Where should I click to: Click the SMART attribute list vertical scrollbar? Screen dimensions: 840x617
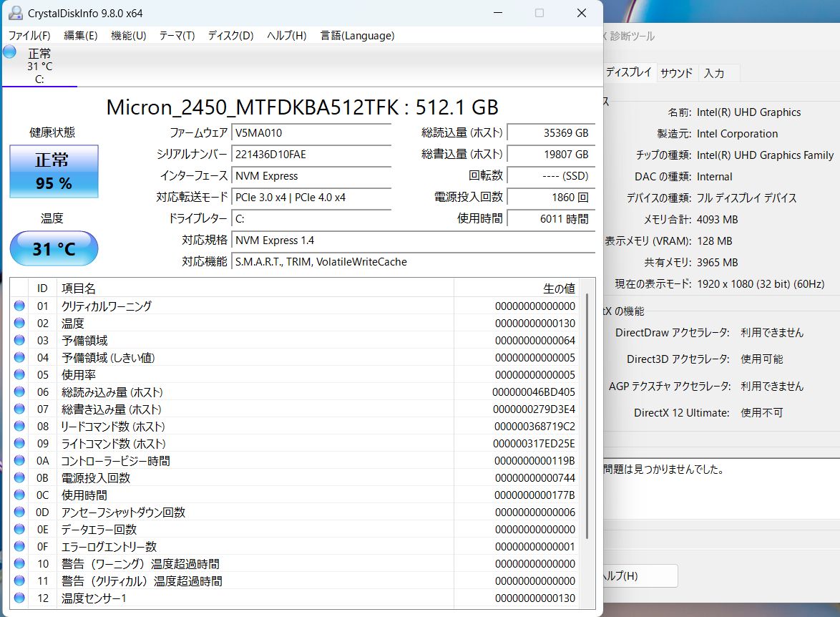[x=587, y=415]
